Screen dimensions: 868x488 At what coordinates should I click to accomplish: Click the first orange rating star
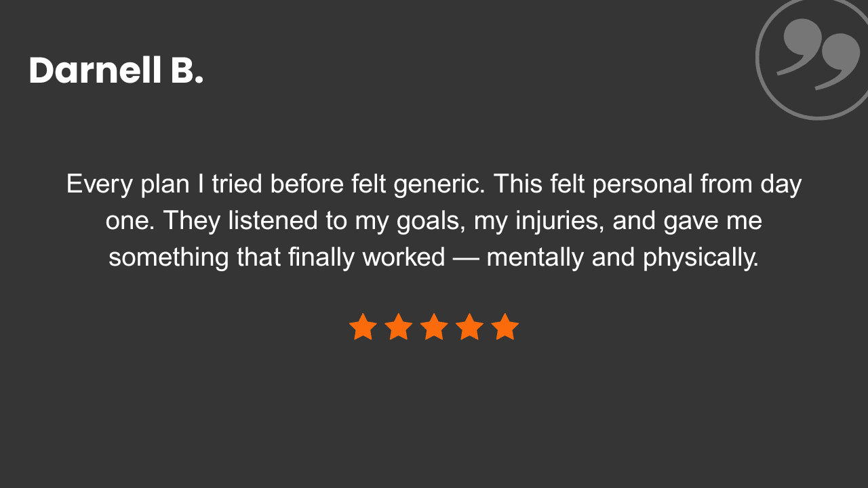[363, 327]
